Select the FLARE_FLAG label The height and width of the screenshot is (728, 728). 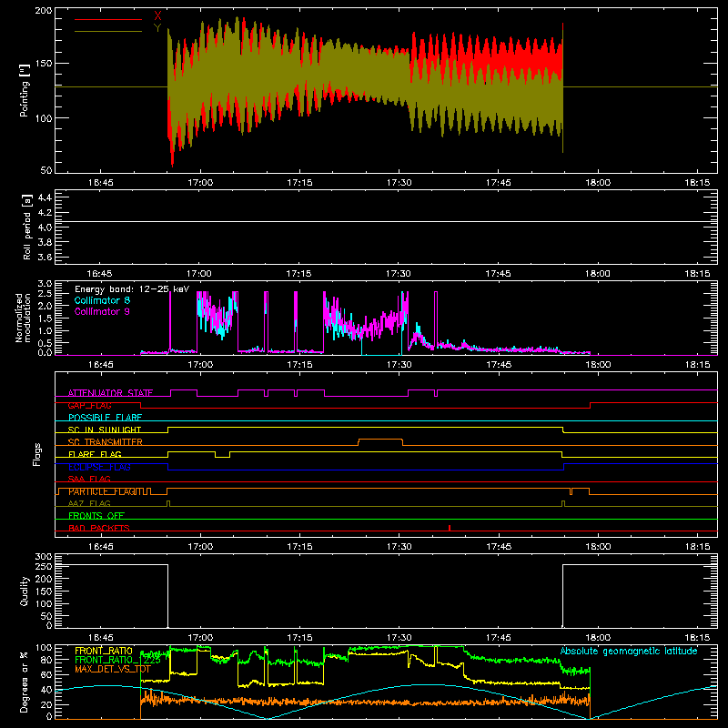pos(95,454)
